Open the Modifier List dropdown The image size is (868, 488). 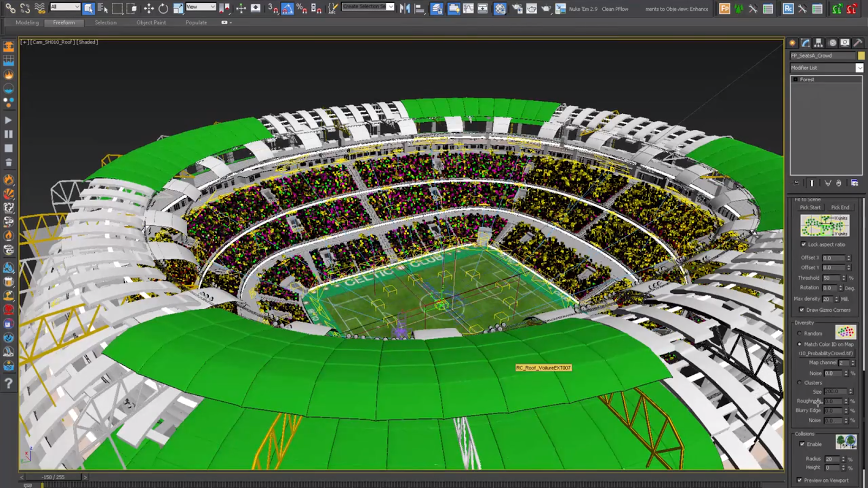pos(861,68)
